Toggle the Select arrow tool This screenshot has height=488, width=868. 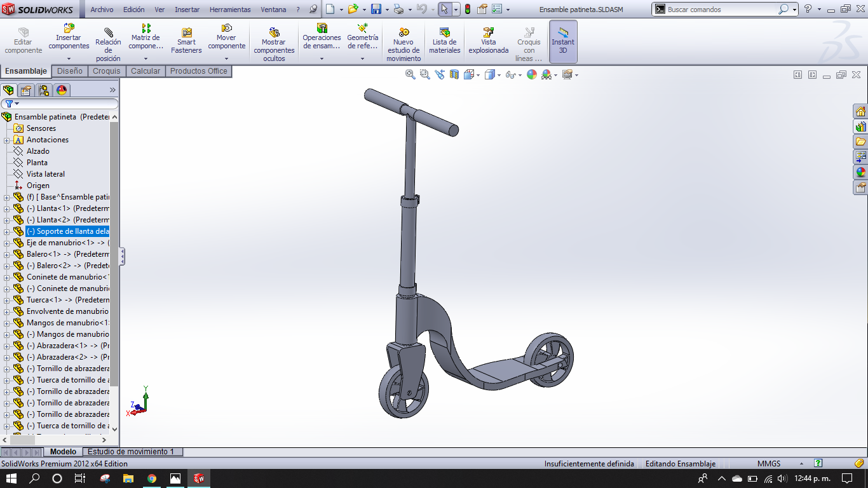[445, 9]
